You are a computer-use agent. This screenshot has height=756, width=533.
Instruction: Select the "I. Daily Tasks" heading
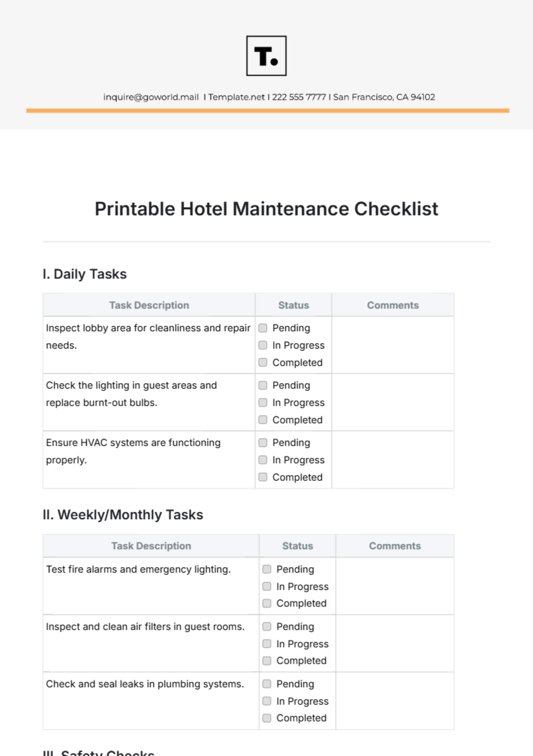click(x=85, y=274)
